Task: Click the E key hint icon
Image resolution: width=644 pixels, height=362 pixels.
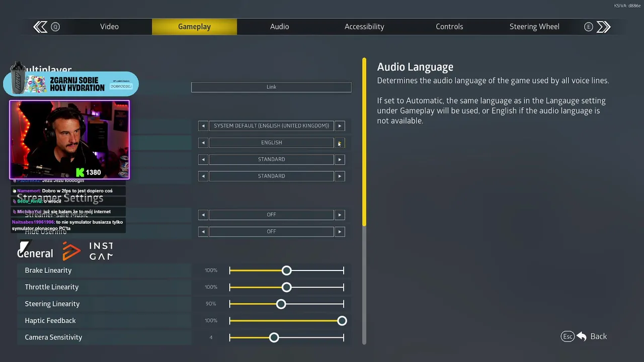Action: pos(588,27)
